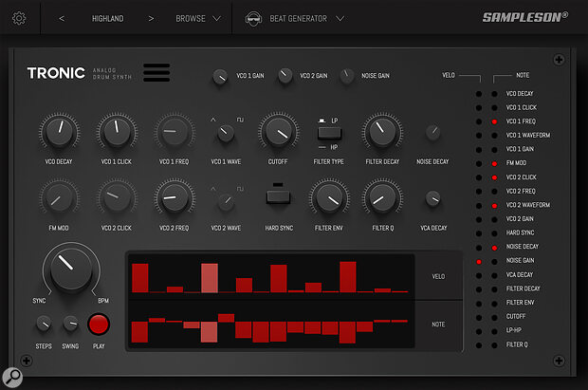Toggle VELO modulation dot for HARD SYNC row

[x=479, y=233]
